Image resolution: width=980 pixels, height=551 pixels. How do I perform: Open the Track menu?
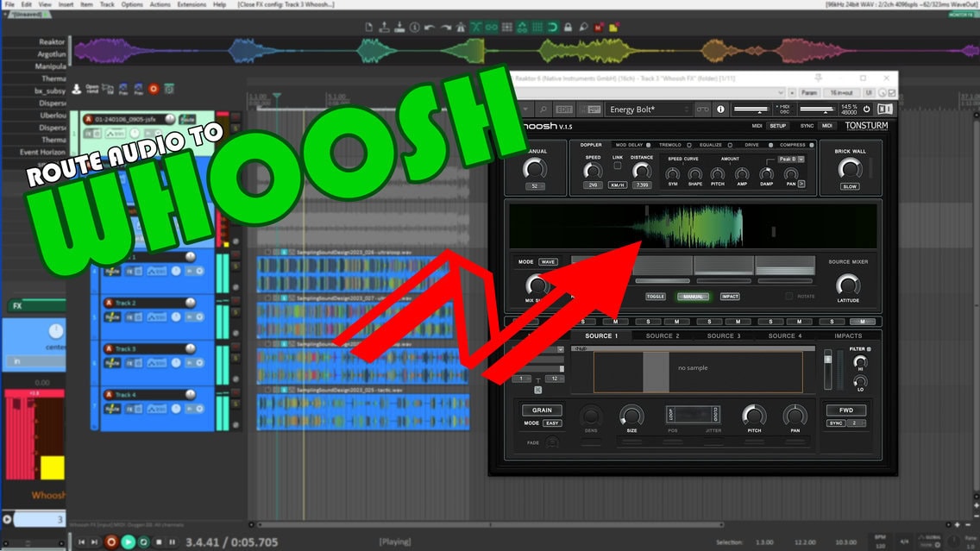coord(107,4)
